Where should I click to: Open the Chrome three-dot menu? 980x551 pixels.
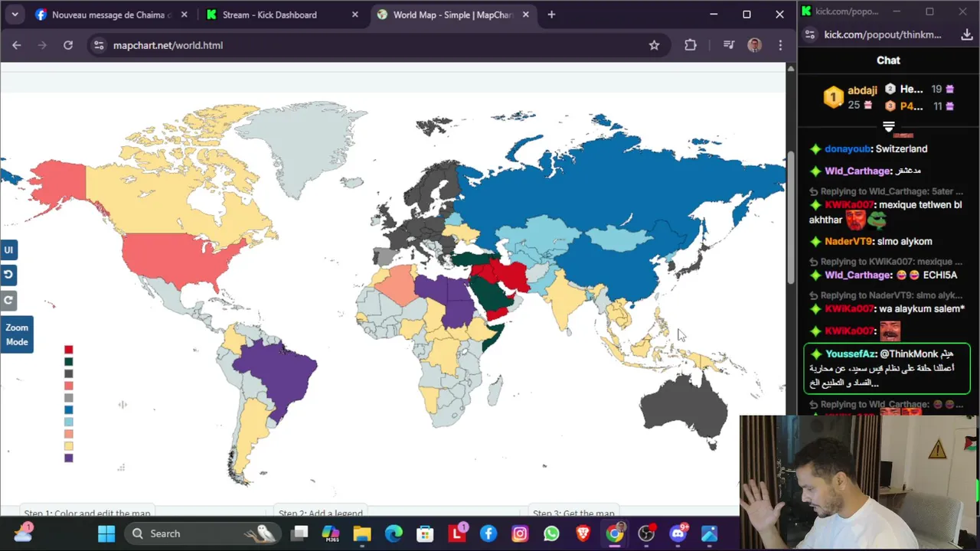780,45
